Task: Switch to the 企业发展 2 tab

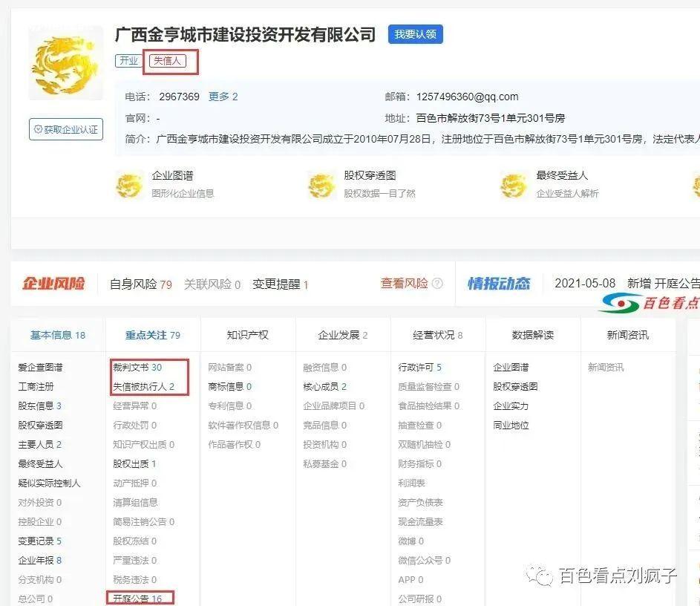Action: click(x=343, y=335)
